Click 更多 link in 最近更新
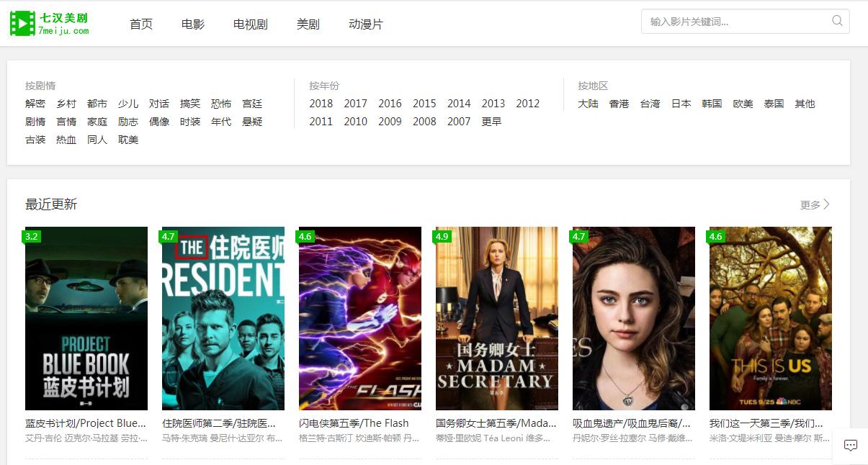868x465 pixels. (x=815, y=204)
